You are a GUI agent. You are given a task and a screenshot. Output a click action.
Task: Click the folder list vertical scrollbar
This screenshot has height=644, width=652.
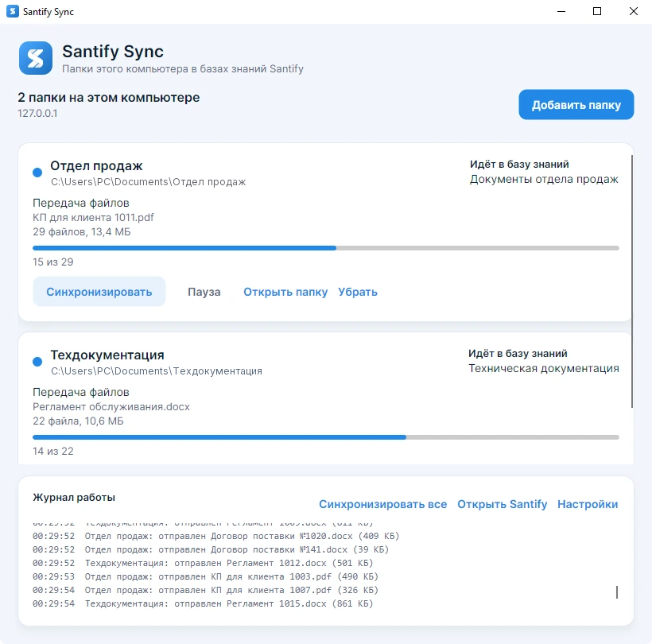(632, 281)
